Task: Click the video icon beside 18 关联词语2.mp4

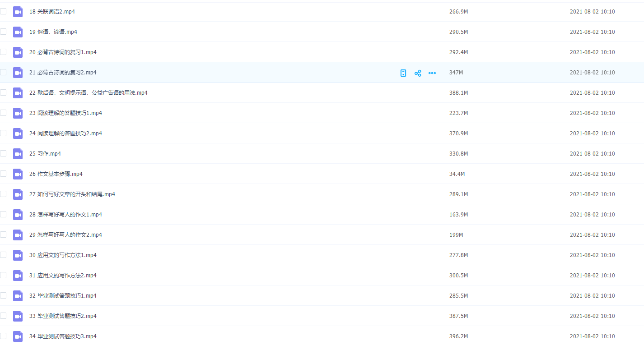Action: [x=18, y=12]
